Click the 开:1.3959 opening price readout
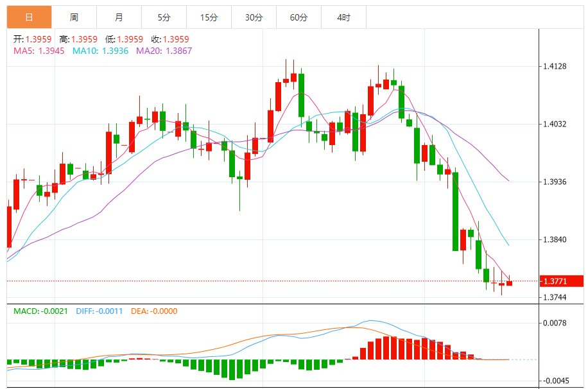Image resolution: width=588 pixels, height=389 pixels. click(32, 39)
